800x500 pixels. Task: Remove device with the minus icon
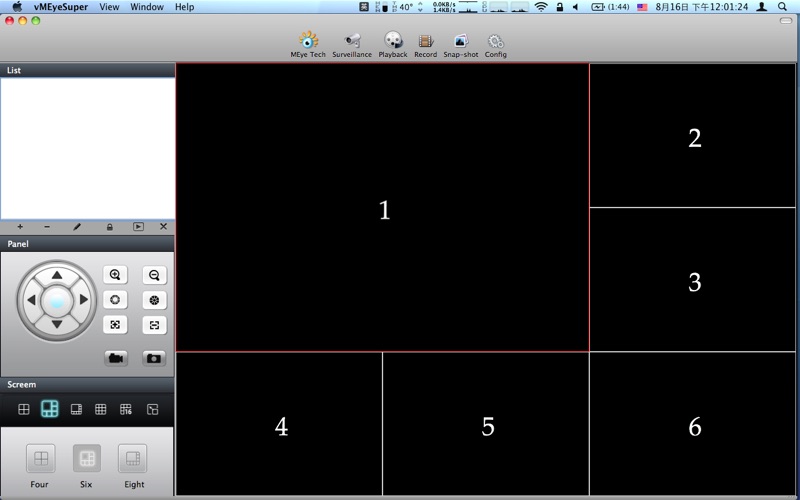pyautogui.click(x=47, y=227)
